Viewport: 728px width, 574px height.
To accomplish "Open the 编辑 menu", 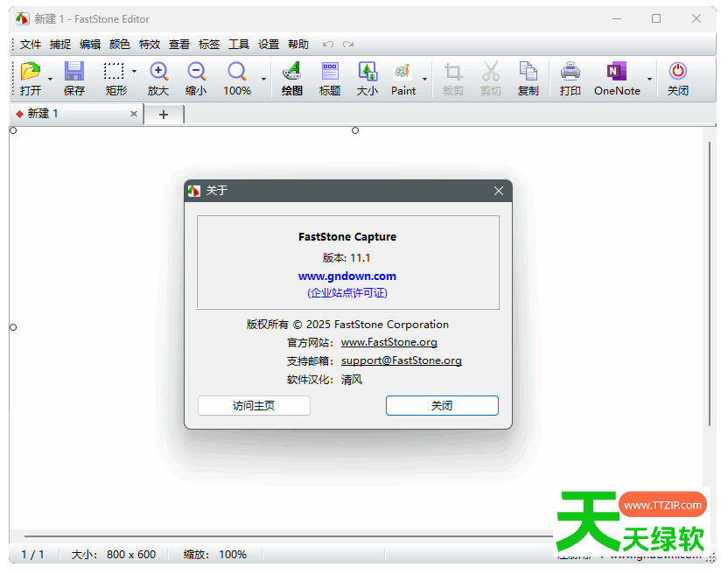I will (x=90, y=45).
